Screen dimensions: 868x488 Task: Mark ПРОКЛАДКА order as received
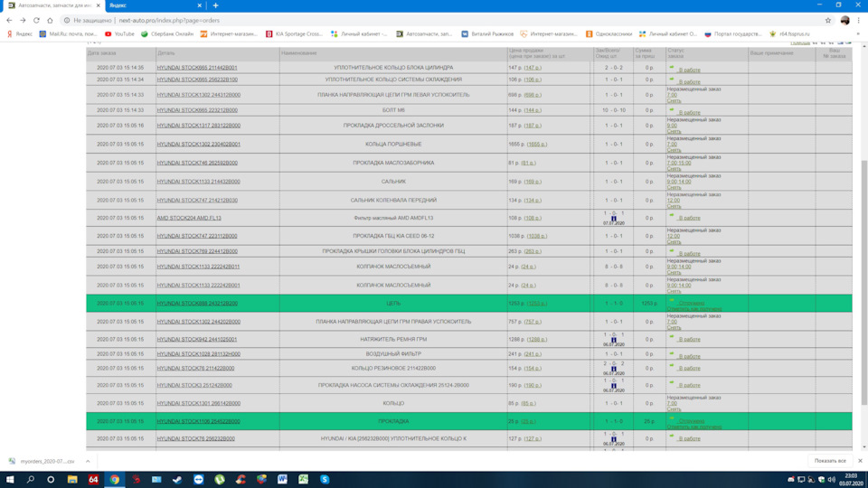click(x=694, y=427)
